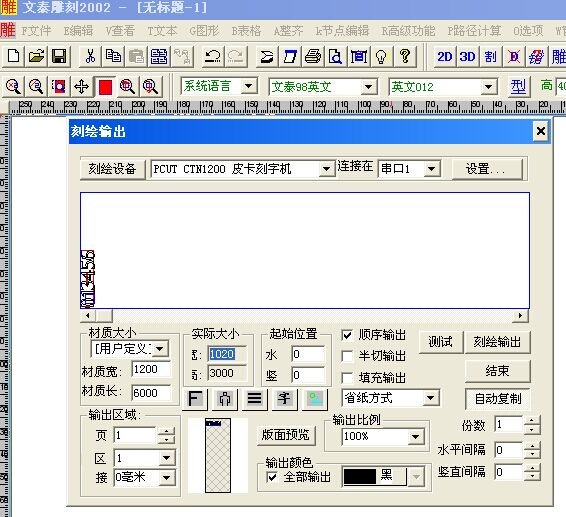The width and height of the screenshot is (566, 517).
Task: Open the 省纸方式 dropdown
Action: [430, 398]
